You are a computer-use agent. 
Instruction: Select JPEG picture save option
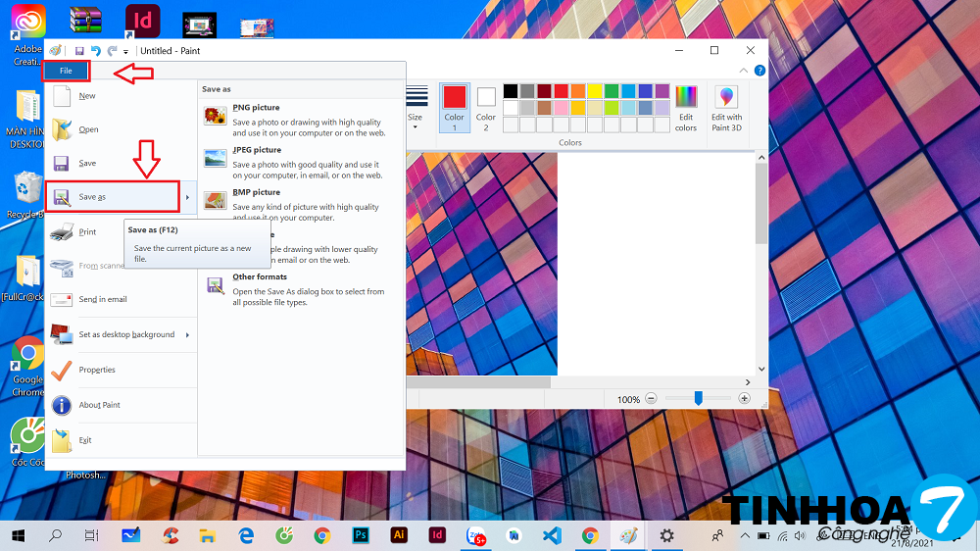(x=215, y=158)
